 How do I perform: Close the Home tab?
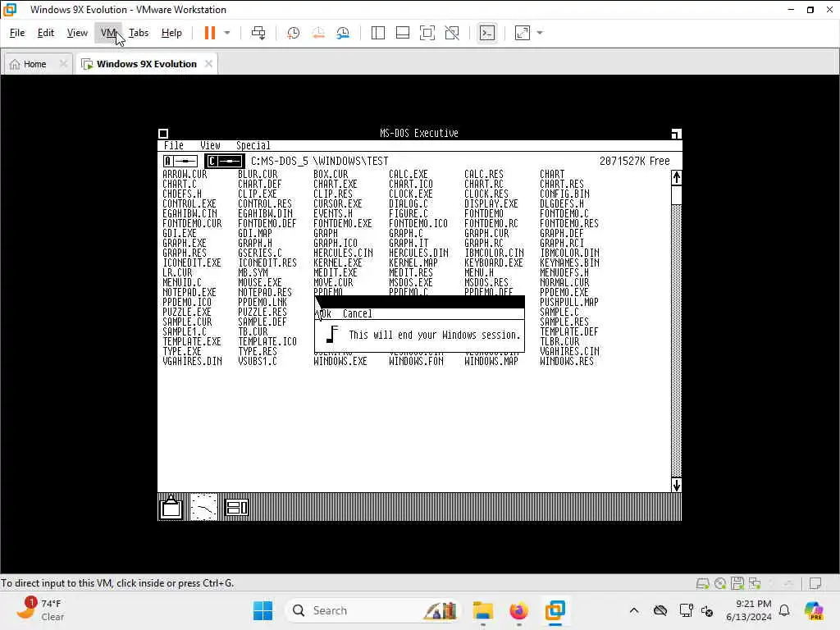point(63,64)
